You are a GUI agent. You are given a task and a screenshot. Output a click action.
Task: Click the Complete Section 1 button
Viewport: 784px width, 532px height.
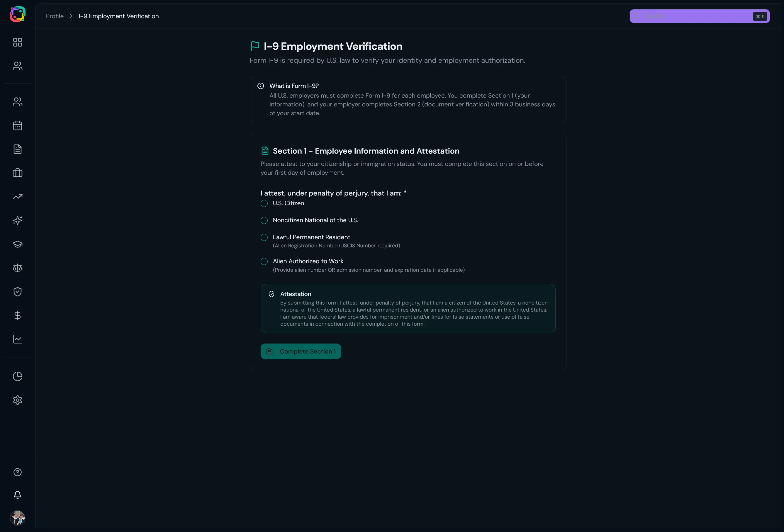[x=301, y=351]
